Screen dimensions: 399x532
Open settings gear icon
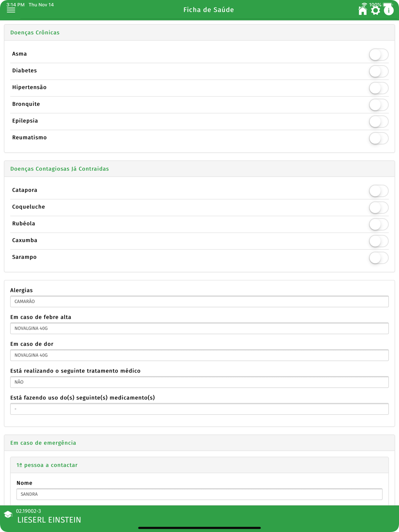coord(375,10)
